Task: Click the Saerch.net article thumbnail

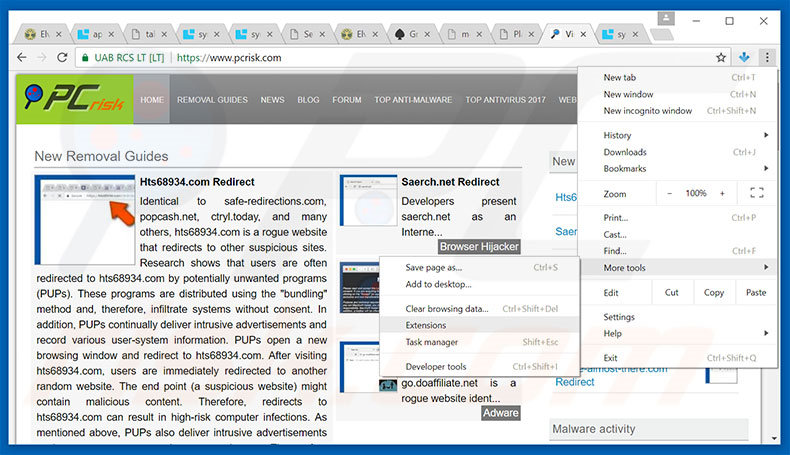Action: point(368,200)
